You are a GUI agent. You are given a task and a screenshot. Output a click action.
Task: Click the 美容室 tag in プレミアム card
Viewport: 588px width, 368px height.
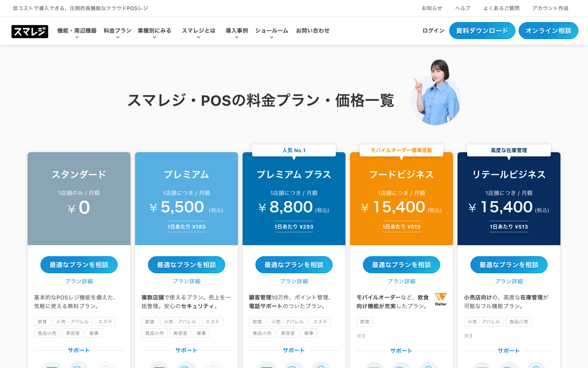click(180, 333)
